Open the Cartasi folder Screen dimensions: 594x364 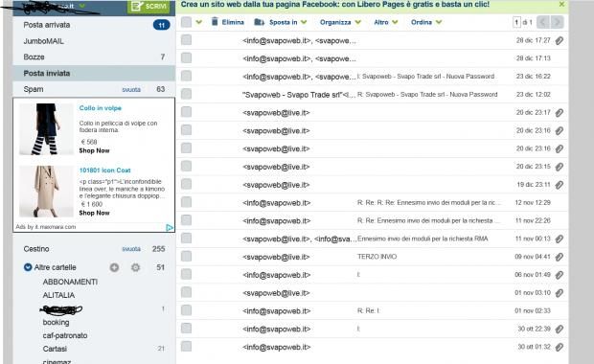[55, 349]
